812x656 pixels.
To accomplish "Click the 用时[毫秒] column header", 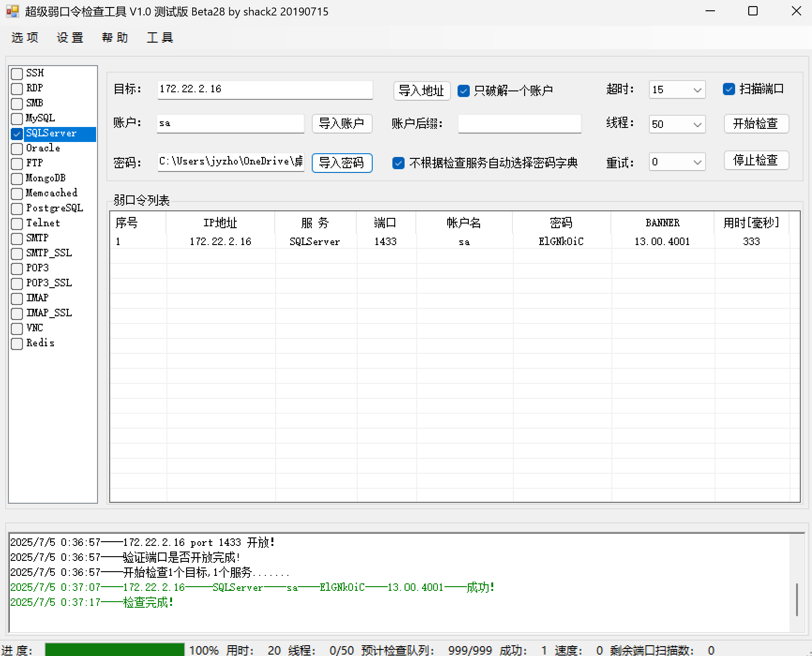I will tap(752, 223).
